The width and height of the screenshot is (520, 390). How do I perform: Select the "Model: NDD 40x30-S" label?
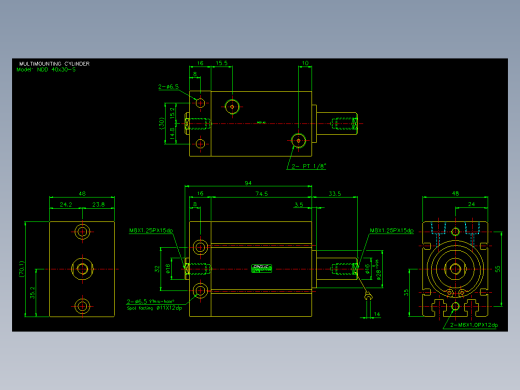46,70
